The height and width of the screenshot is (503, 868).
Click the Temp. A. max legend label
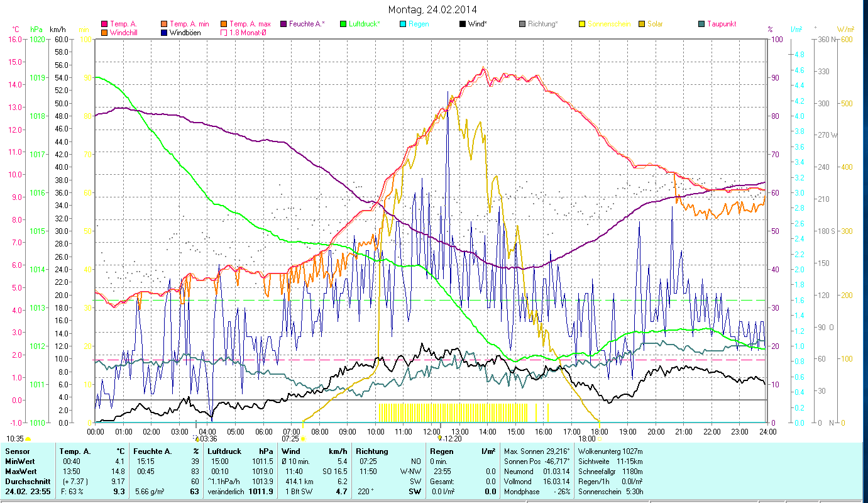(250, 25)
